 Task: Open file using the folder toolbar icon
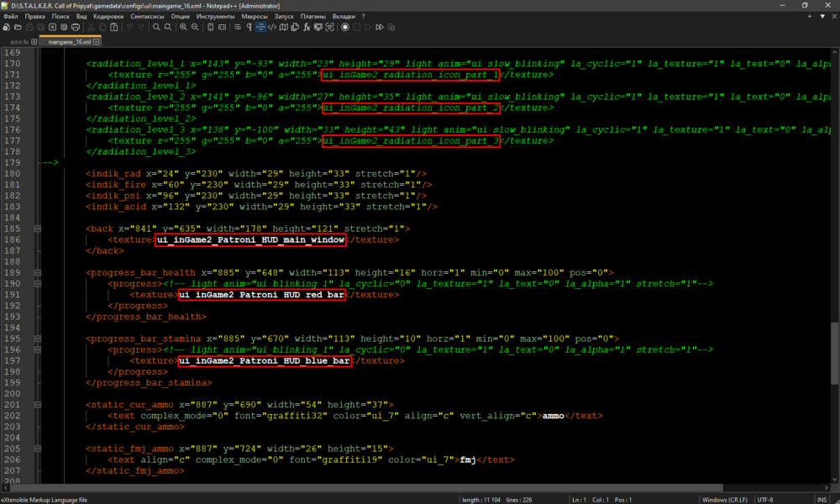18,28
